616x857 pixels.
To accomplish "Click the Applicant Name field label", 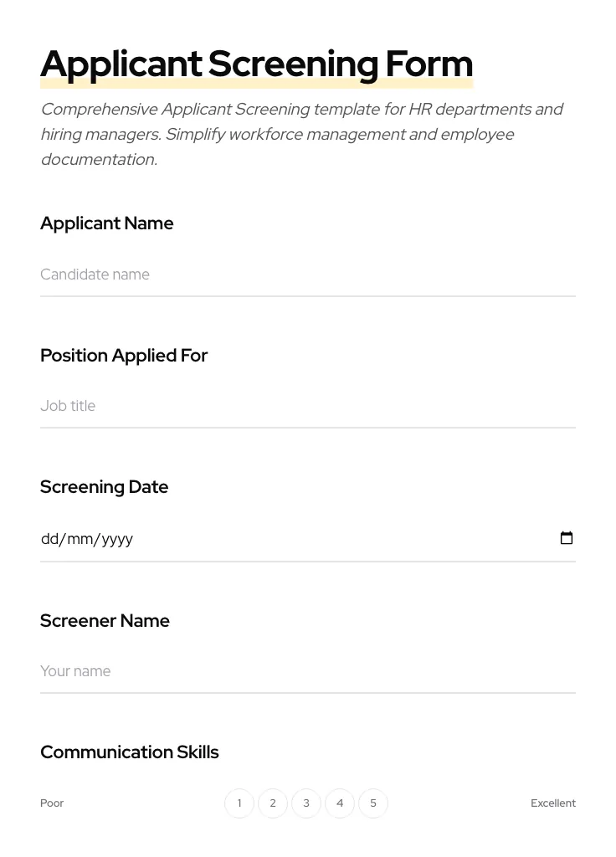I will click(106, 223).
